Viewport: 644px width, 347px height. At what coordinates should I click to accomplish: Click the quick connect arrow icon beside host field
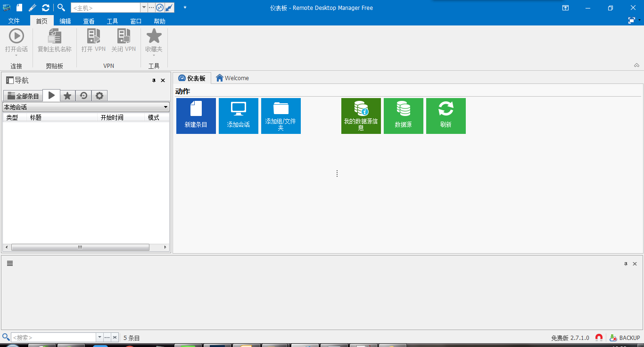pos(168,7)
